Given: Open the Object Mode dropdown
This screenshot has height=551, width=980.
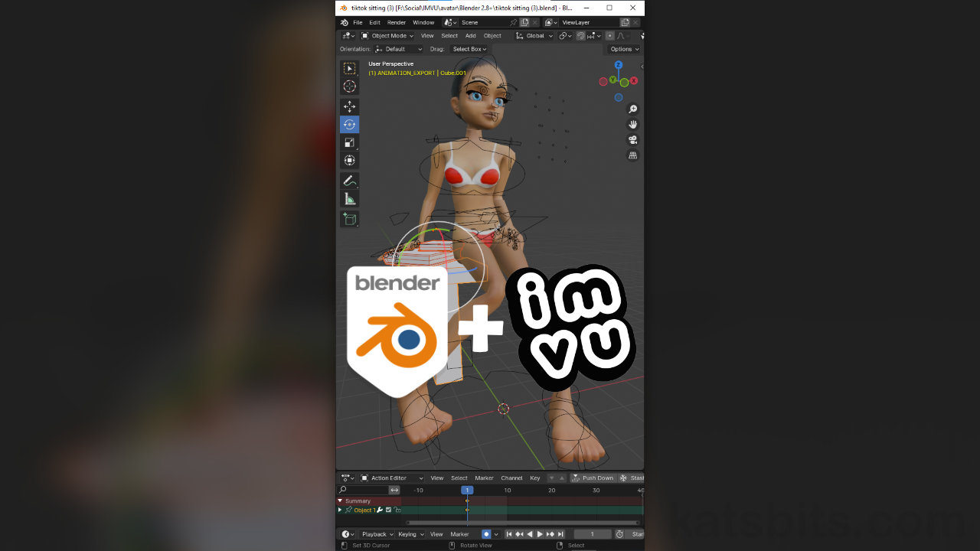Looking at the screenshot, I should click(x=387, y=36).
